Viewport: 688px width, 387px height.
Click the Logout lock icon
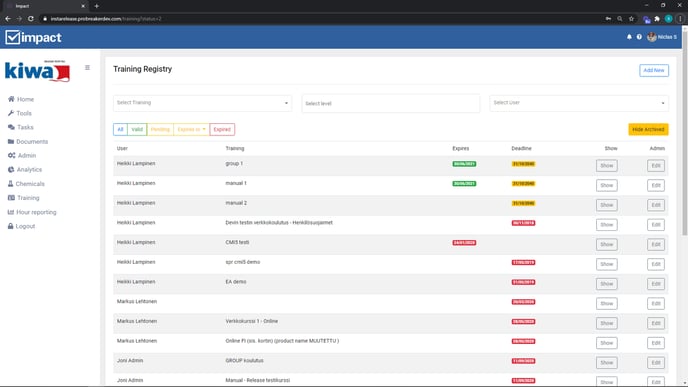pos(11,226)
